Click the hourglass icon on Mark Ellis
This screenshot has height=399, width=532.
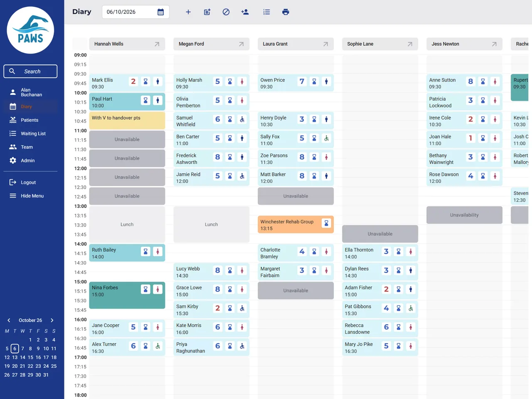click(x=145, y=81)
